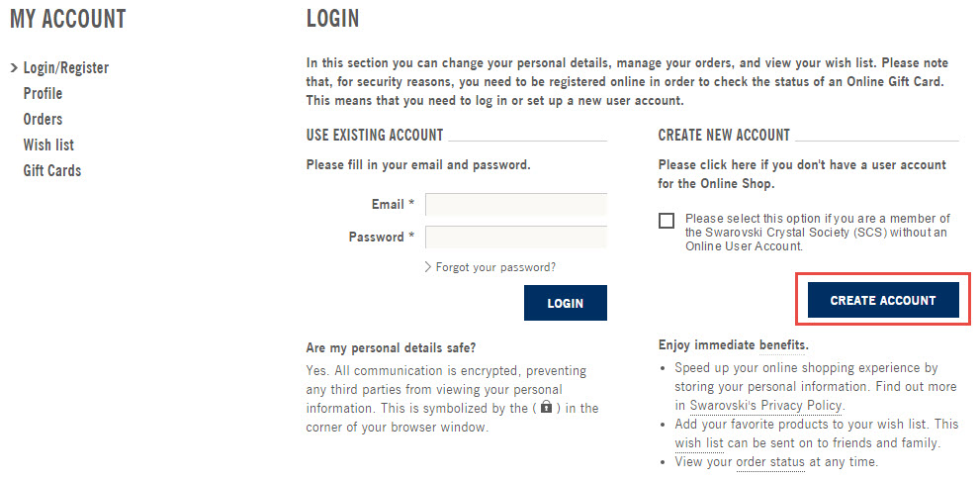The image size is (980, 481).
Task: Select the SCS member option label text
Action: click(818, 232)
